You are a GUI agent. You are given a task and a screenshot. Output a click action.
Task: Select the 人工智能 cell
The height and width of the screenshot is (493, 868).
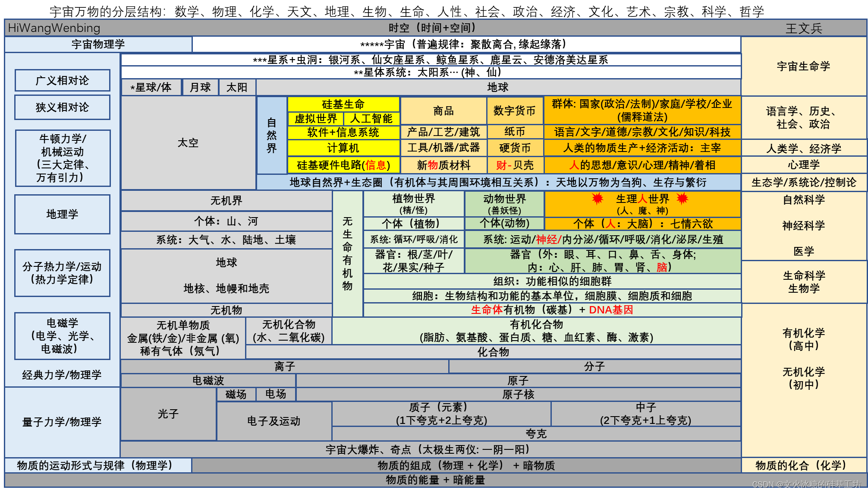(371, 118)
